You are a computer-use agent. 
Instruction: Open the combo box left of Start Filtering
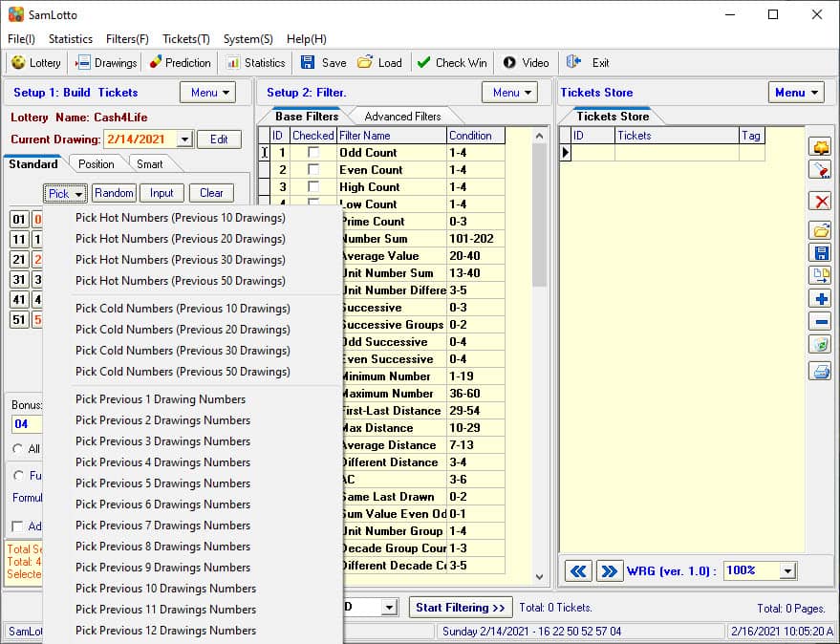point(389,608)
